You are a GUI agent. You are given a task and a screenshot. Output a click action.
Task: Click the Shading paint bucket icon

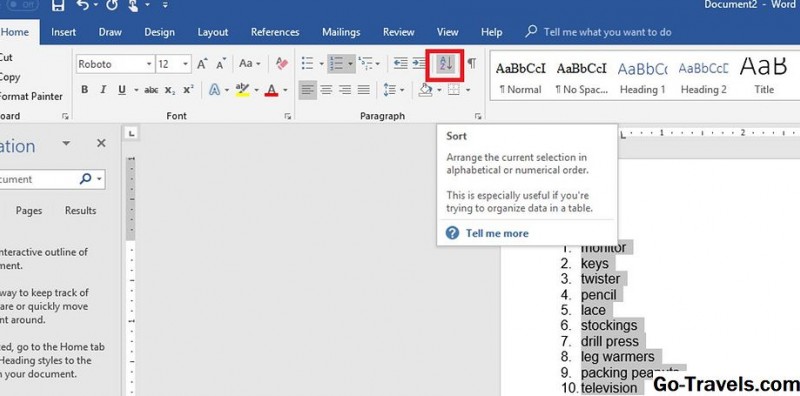coord(426,90)
